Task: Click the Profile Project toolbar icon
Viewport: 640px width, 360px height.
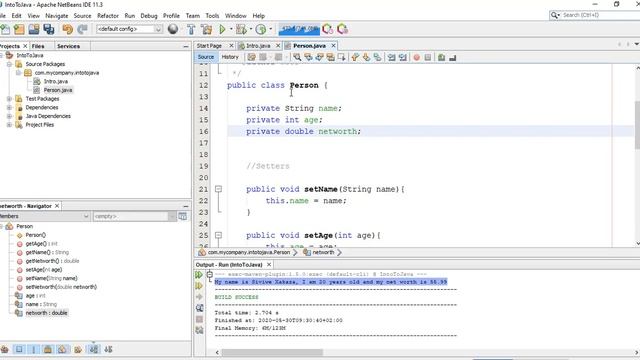Action: [261, 29]
